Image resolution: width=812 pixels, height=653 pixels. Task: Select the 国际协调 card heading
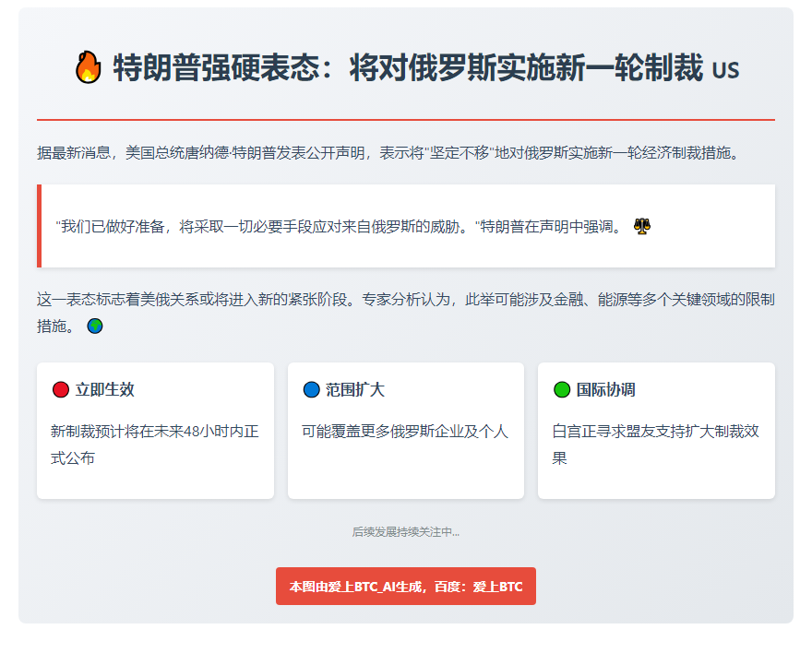tap(605, 390)
